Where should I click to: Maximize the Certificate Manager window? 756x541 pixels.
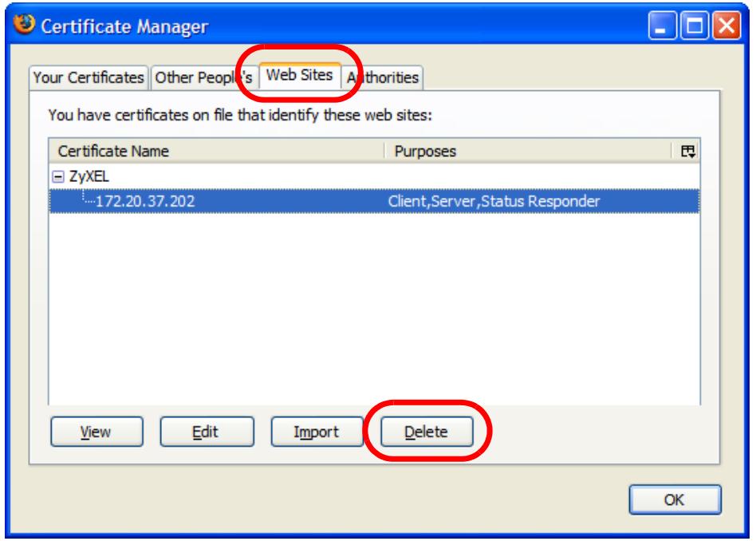(x=695, y=25)
